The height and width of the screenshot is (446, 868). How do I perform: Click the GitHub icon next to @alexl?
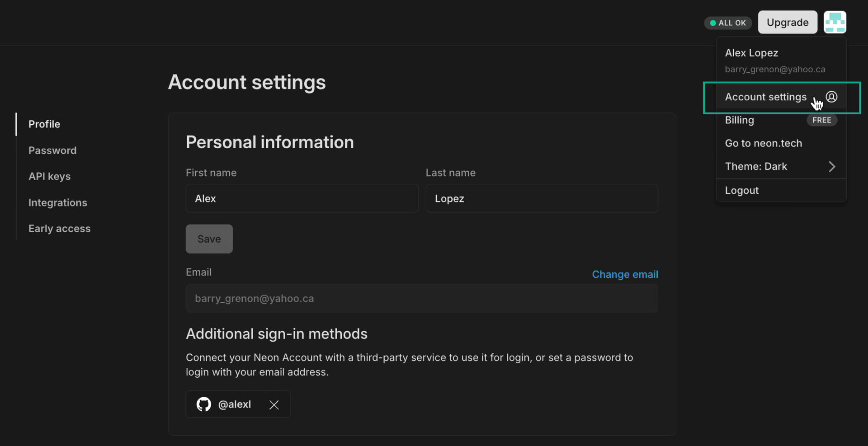tap(203, 404)
